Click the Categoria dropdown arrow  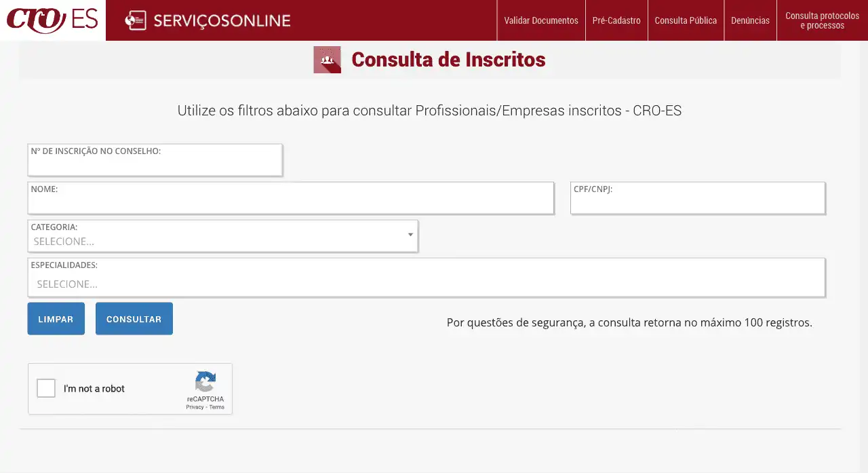[x=410, y=235]
